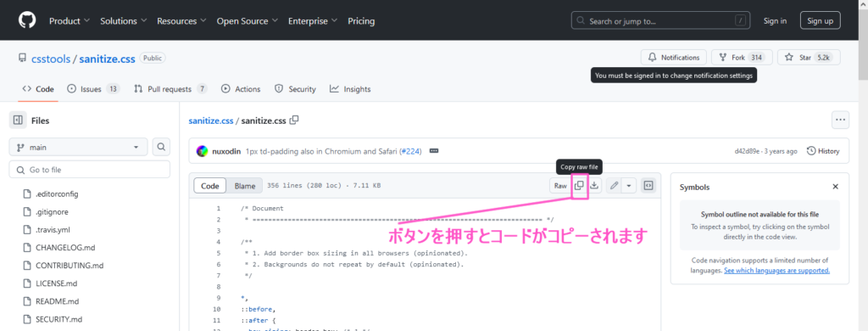Click the edit file pencil icon
Image resolution: width=868 pixels, height=331 pixels.
(x=614, y=186)
